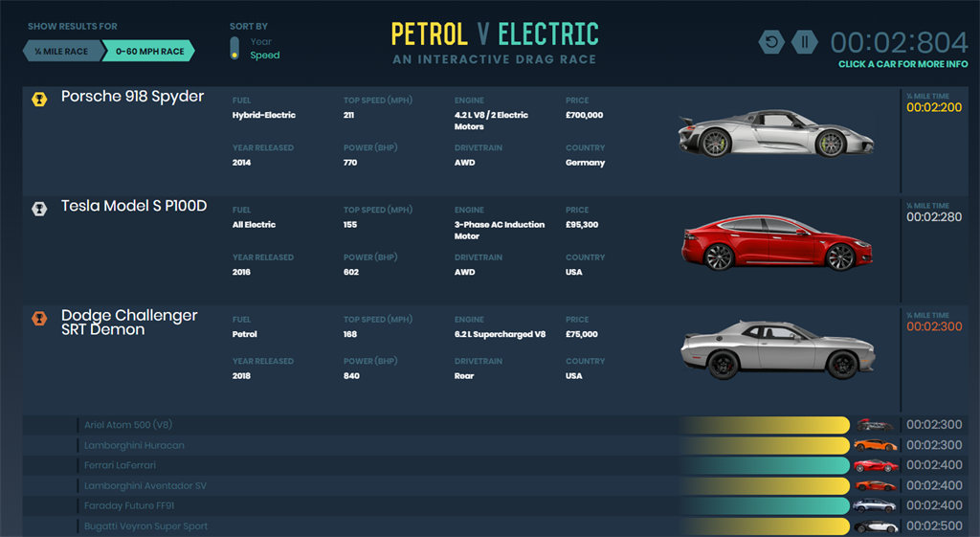Click the white hexagon badge beside Tesla Model S

(x=39, y=209)
